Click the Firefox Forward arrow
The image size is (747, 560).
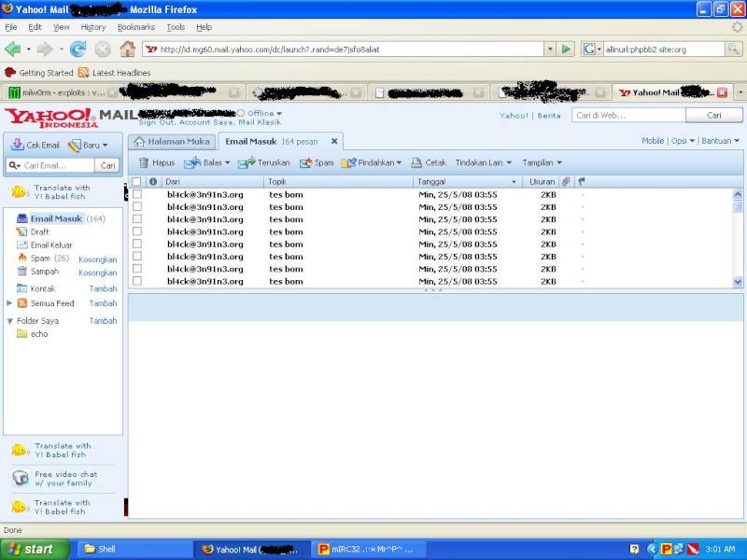[45, 49]
